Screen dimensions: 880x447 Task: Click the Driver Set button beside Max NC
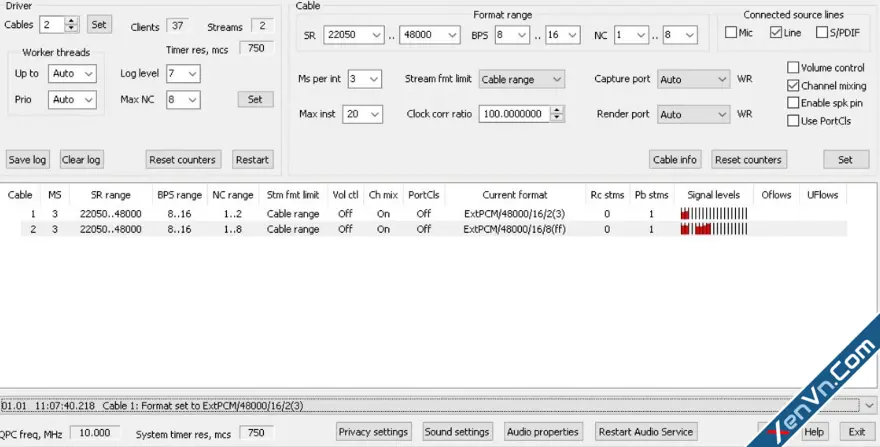[255, 99]
